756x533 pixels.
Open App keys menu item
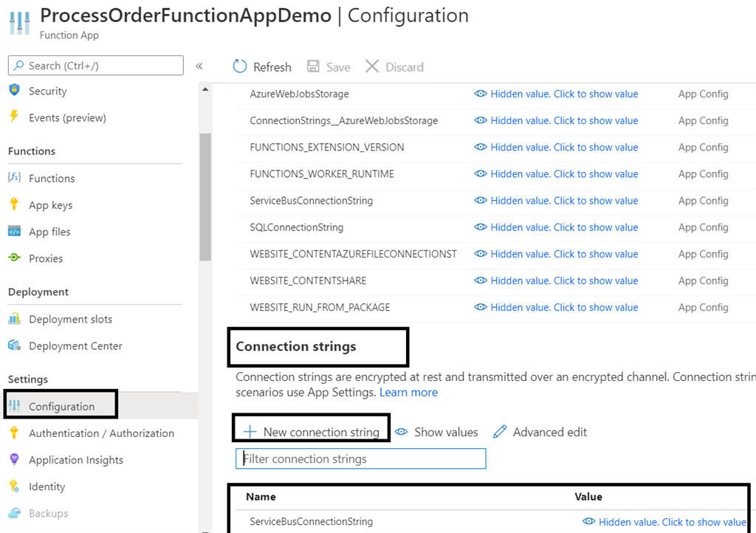pos(51,205)
